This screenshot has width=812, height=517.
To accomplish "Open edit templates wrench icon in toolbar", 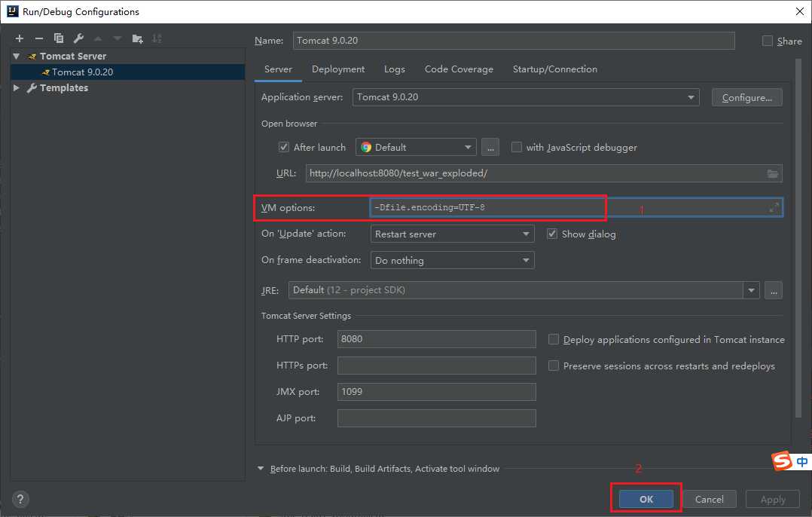I will click(78, 38).
